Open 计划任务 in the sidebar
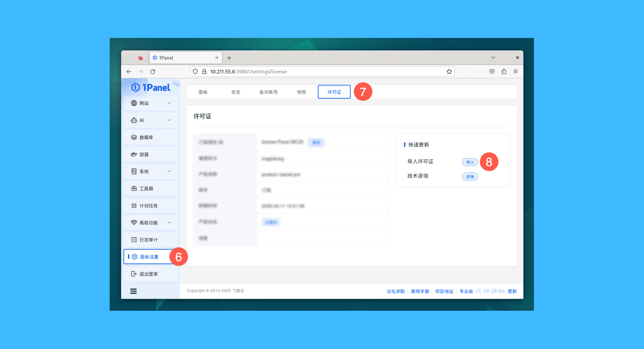The width and height of the screenshot is (644, 349). pos(151,206)
